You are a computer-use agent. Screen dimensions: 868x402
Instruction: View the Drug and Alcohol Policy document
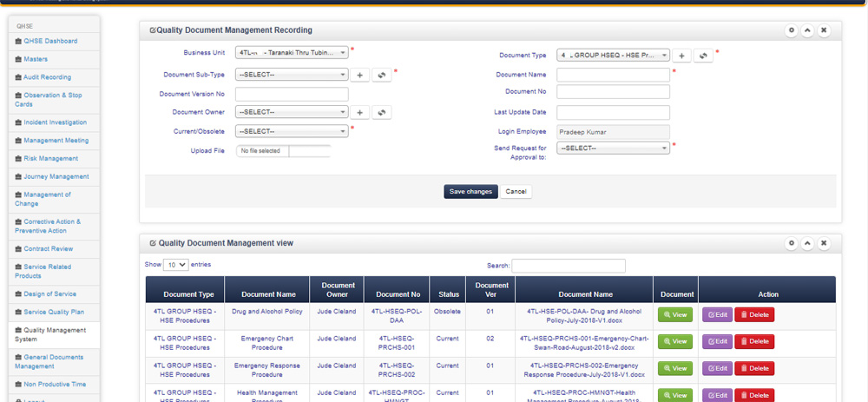point(675,315)
